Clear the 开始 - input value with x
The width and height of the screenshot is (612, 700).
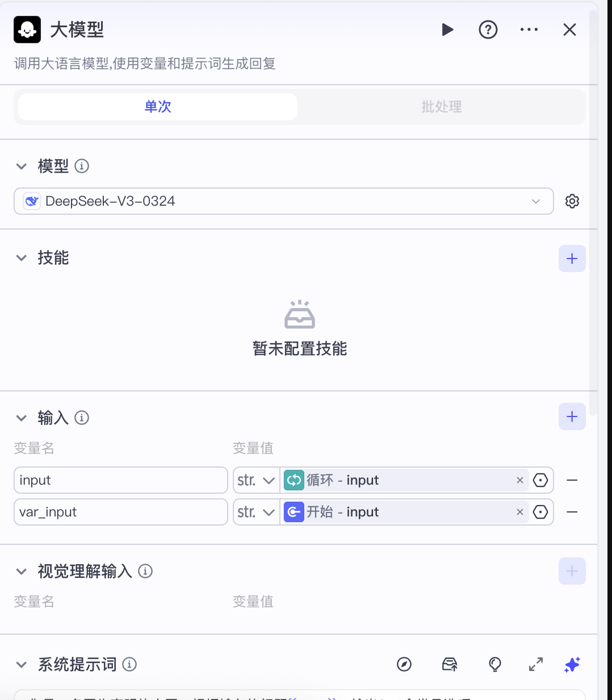[x=519, y=512]
